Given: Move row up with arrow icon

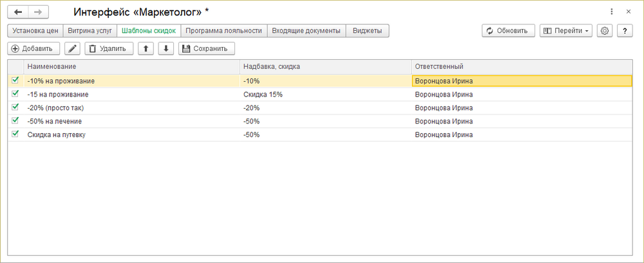Looking at the screenshot, I should [146, 48].
